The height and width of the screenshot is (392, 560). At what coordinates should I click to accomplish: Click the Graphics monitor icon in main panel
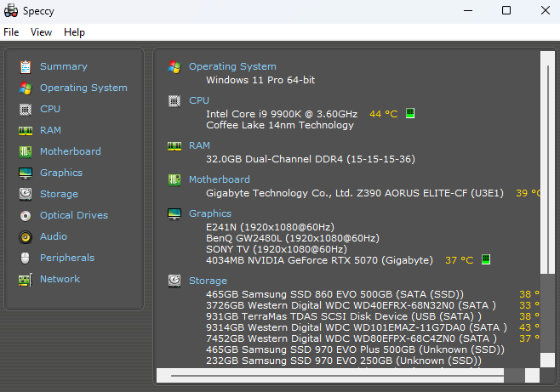(174, 214)
